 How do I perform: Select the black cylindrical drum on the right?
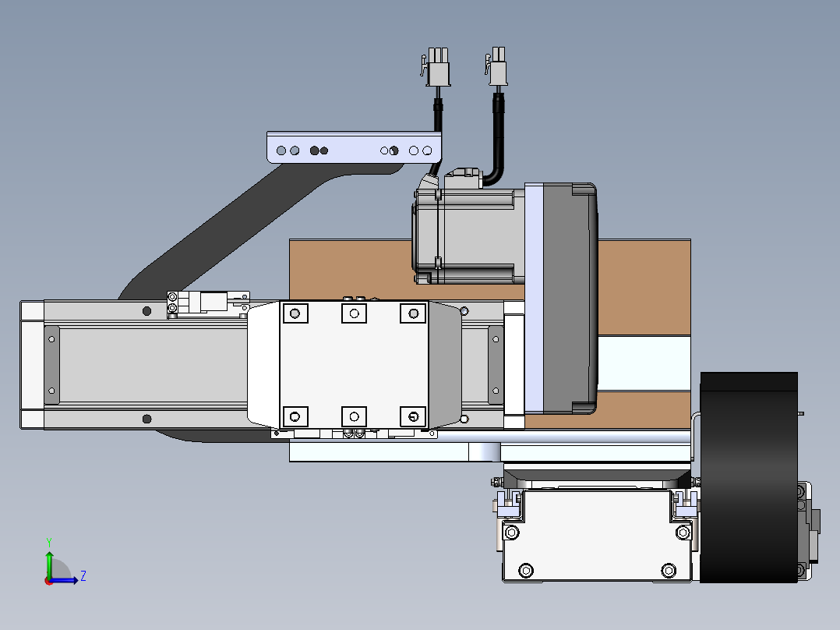click(749, 477)
